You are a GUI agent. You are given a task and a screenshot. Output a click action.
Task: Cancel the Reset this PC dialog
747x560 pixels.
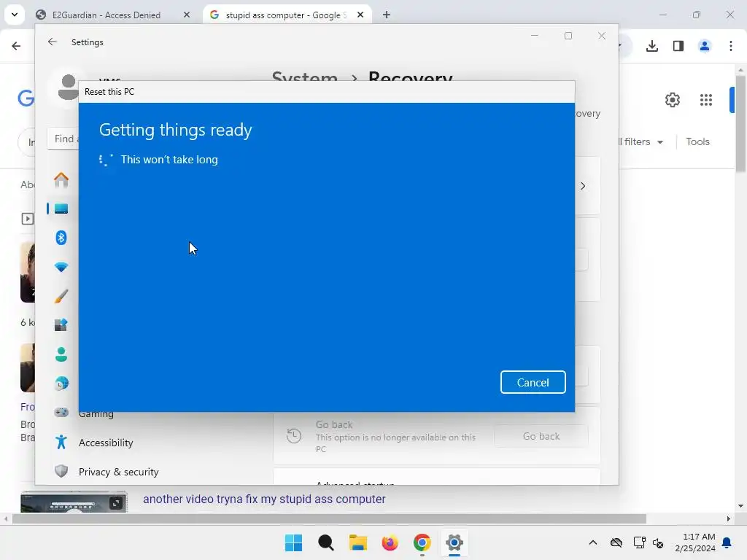pyautogui.click(x=533, y=382)
